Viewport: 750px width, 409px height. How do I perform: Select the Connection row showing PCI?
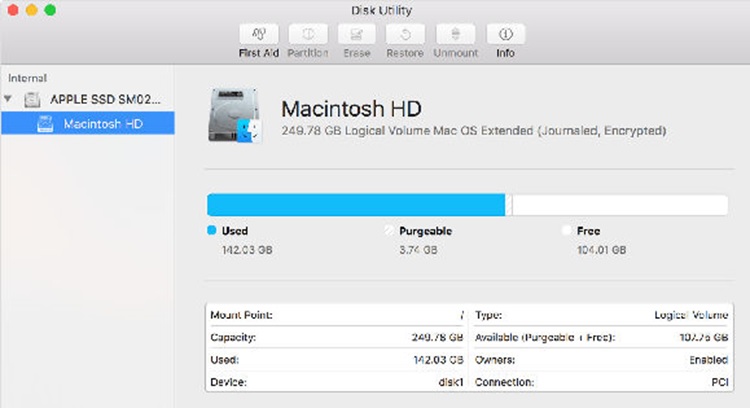pos(600,382)
